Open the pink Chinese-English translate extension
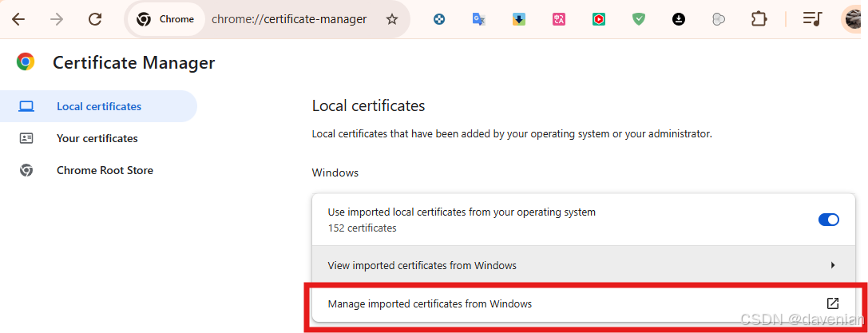Screen dimensions: 868x333 (x=558, y=20)
